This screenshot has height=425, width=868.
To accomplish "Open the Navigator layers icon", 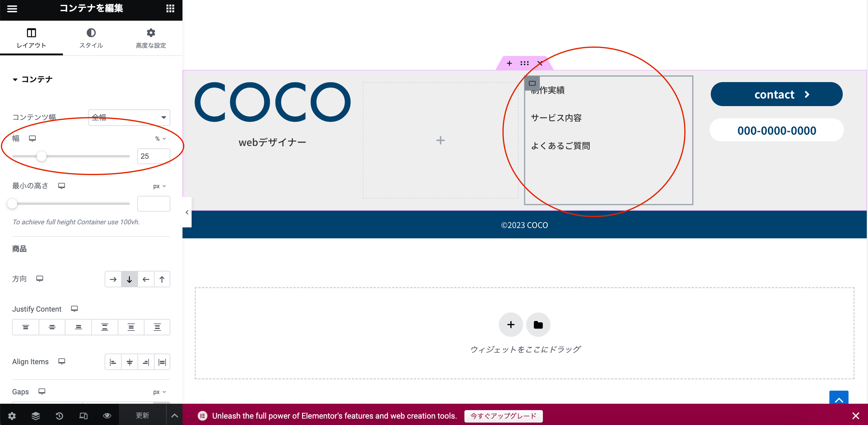I will click(36, 416).
